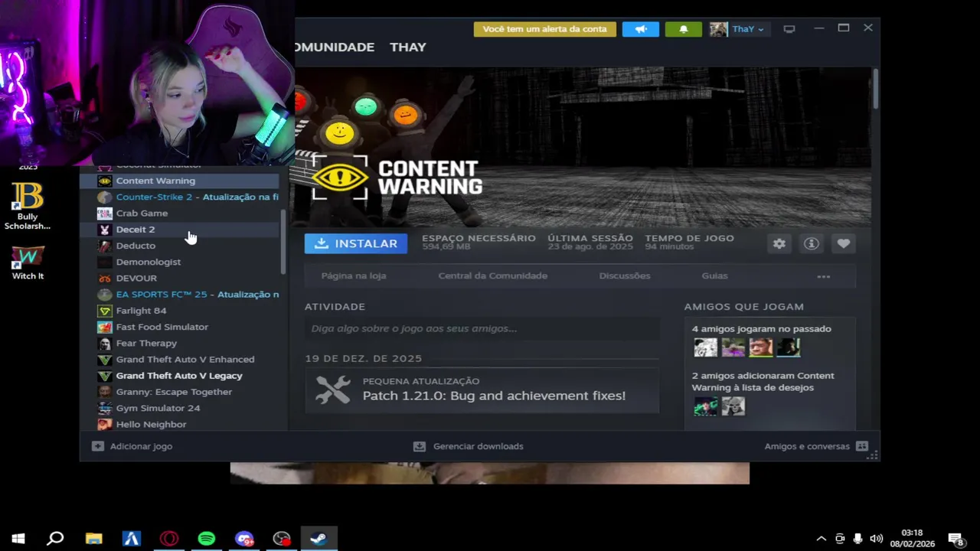Select Gym Simulator 24 in library
980x551 pixels.
coord(180,408)
